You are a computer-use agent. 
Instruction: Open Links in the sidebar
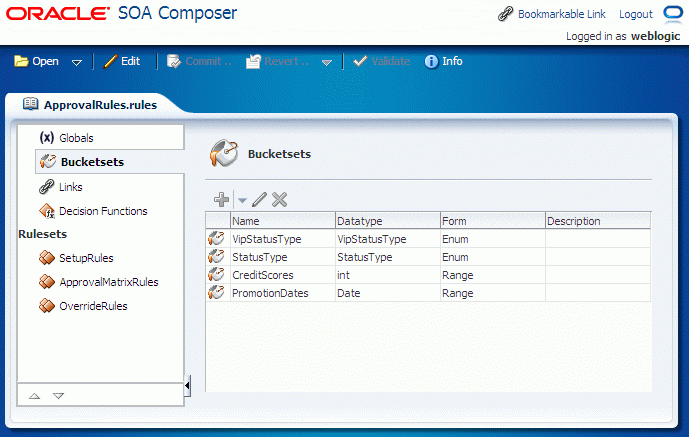click(x=70, y=187)
